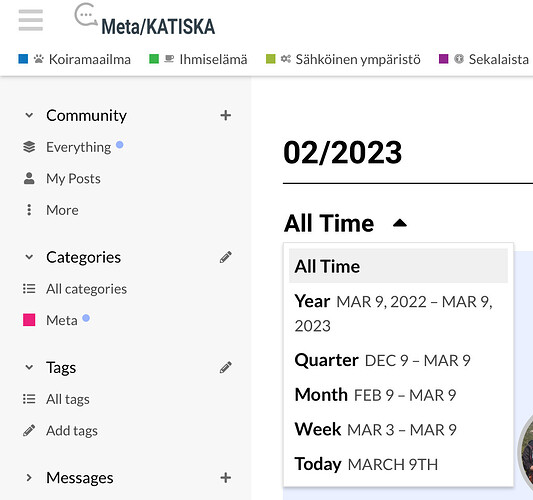Expand the Messages section chevron
The height and width of the screenshot is (500, 533).
pyautogui.click(x=29, y=478)
